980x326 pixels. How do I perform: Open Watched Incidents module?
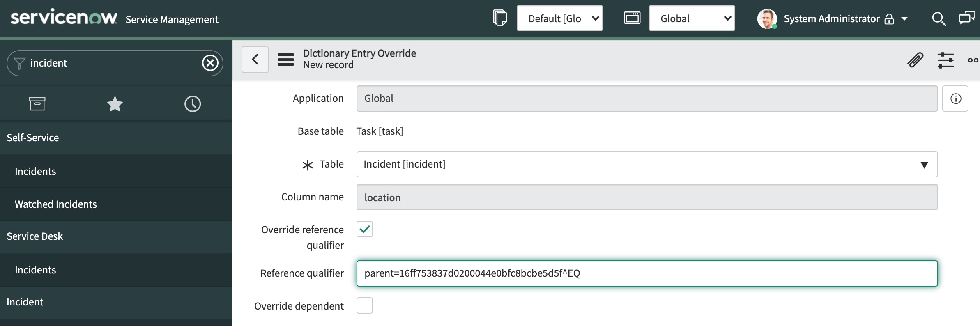point(116,204)
